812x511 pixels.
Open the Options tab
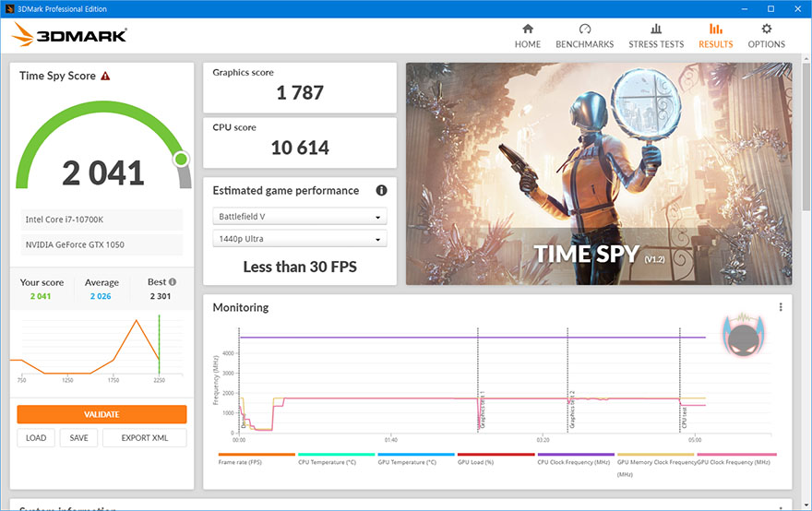coord(766,36)
